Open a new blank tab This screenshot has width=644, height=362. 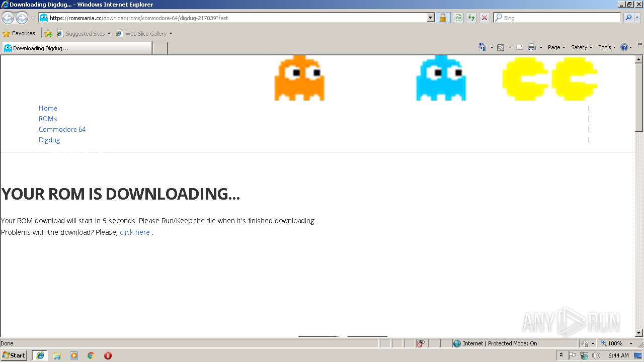coord(160,48)
